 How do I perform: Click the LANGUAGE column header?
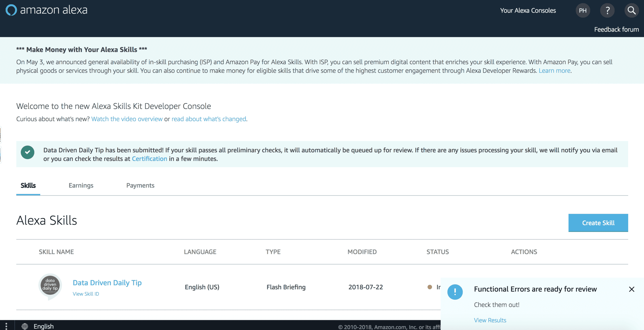click(x=200, y=252)
